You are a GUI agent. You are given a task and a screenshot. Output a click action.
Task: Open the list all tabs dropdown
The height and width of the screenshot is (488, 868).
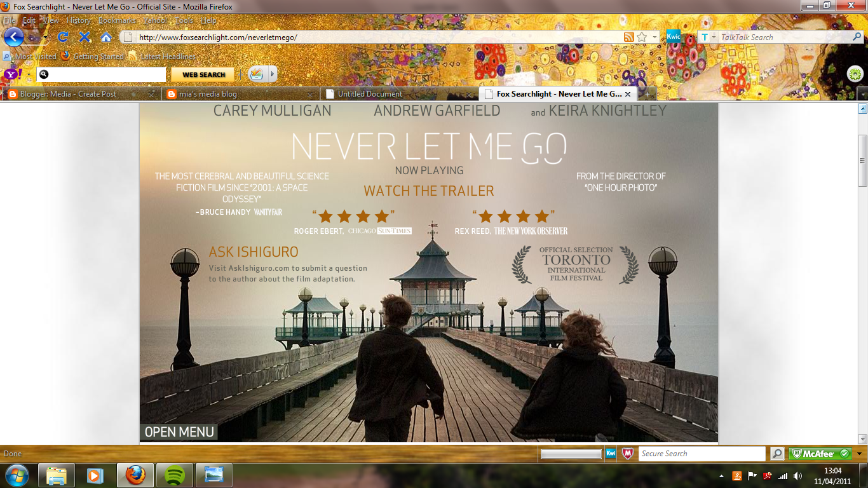pos(862,94)
